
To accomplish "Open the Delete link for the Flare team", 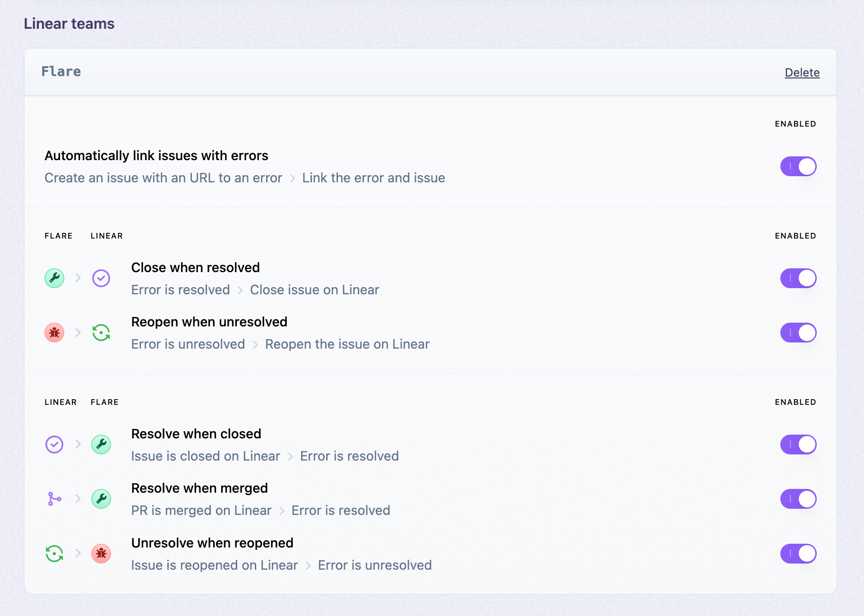I will tap(802, 72).
